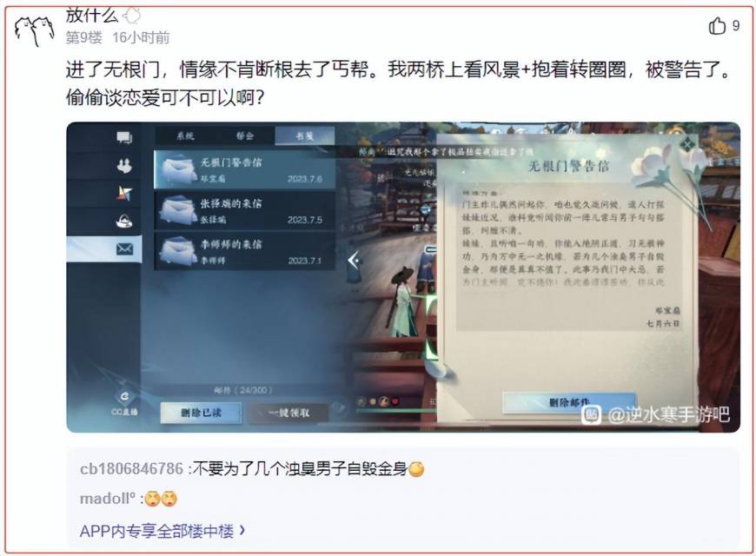Select the pinwheel sidebar icon

(x=124, y=194)
